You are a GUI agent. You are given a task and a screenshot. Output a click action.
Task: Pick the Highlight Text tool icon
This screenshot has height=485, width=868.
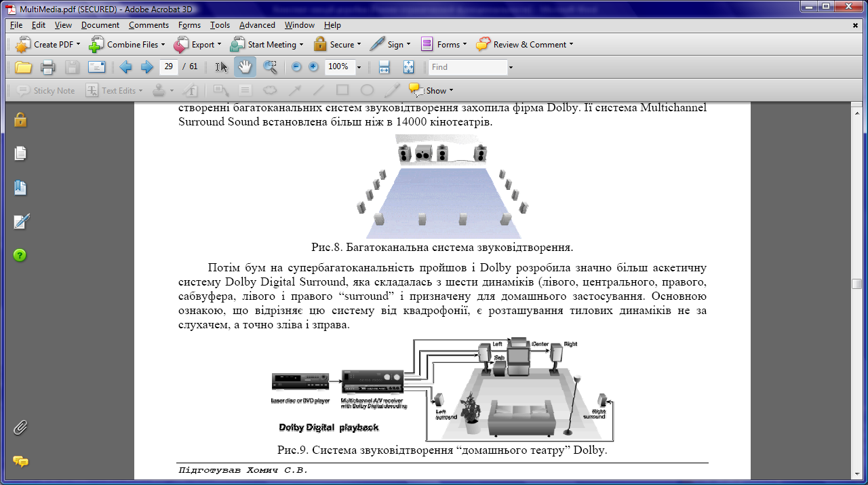pos(191,90)
